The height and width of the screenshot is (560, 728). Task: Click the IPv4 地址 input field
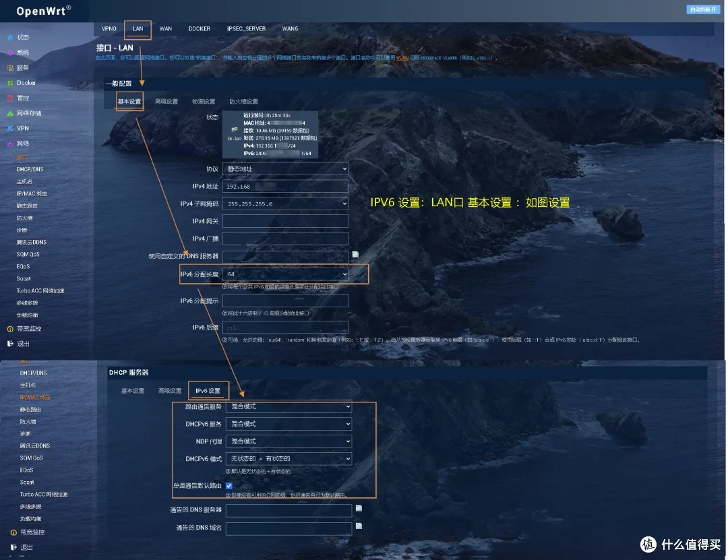[x=286, y=187]
